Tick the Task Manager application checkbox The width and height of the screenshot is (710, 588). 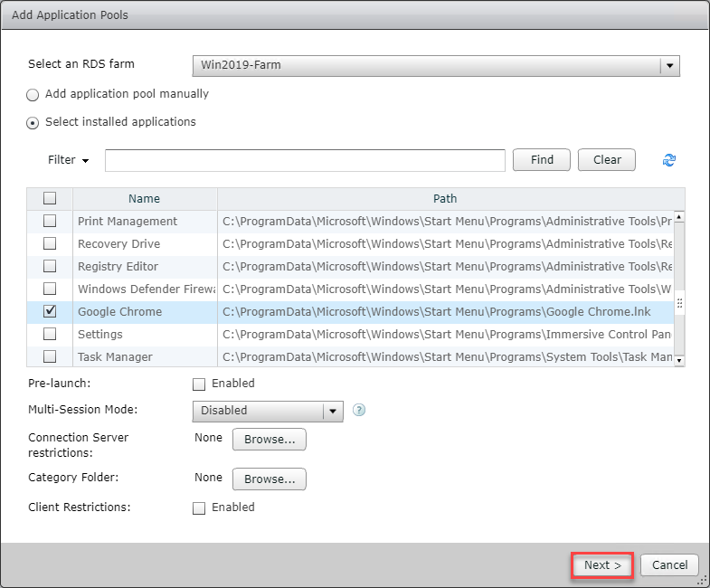(x=50, y=356)
